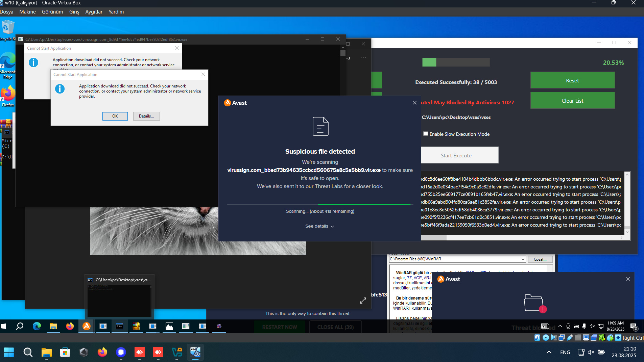644x362 pixels.
Task: Click Avast scanning progress bar
Action: 320,205
